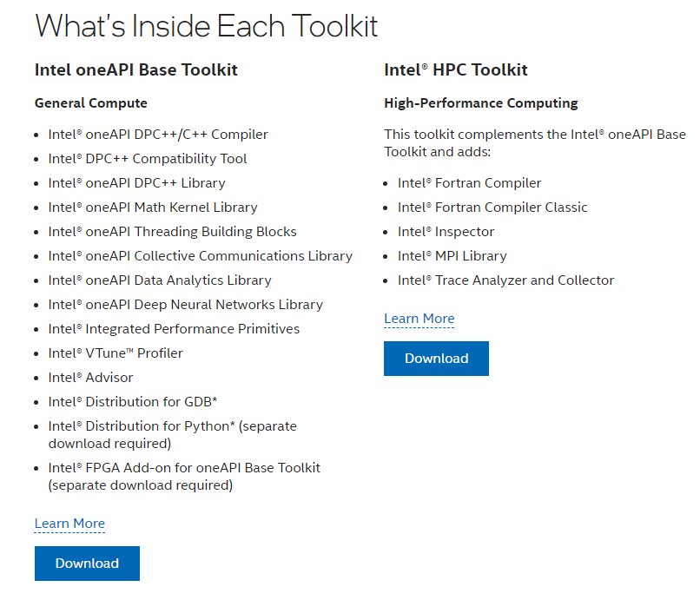Click Intel oneAPI Math Kernel Library text
700x600 pixels.
pos(153,208)
